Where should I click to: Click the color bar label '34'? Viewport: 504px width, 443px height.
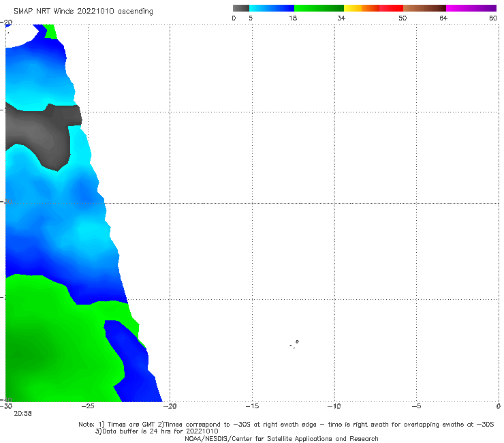(x=341, y=18)
